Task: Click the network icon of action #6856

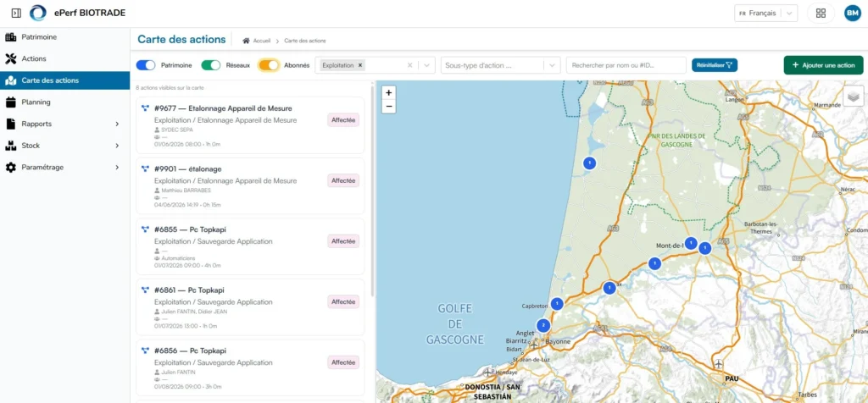Action: [145, 351]
